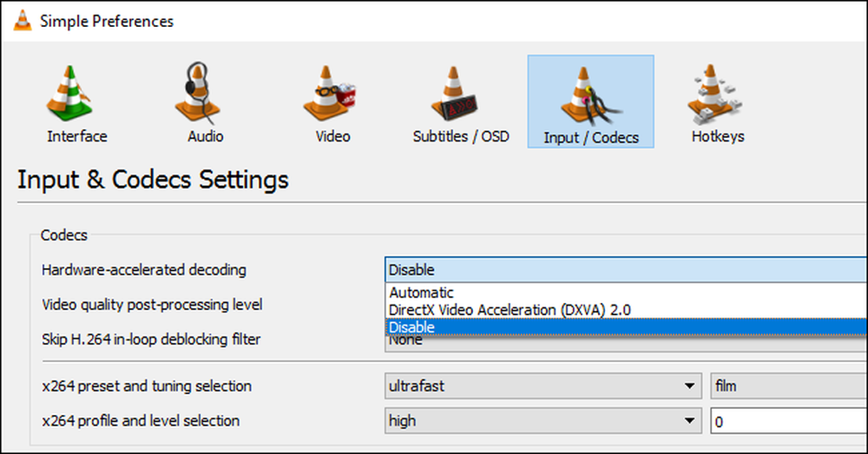
Task: Click the Input & Codecs Settings heading
Action: click(x=153, y=180)
